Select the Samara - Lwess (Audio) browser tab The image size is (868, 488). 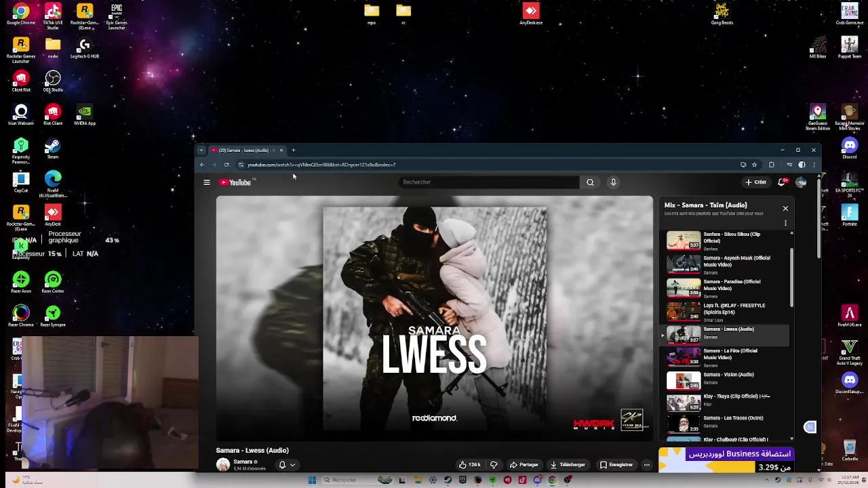[245, 150]
